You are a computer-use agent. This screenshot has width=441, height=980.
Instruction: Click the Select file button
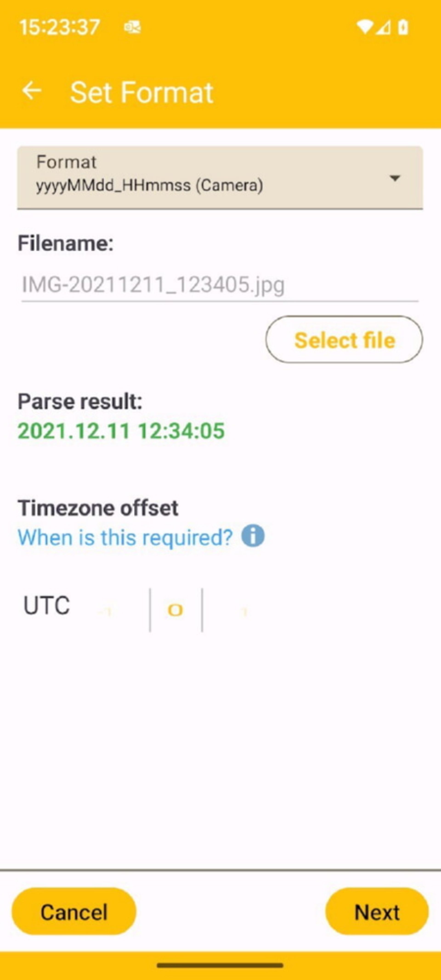coord(344,340)
